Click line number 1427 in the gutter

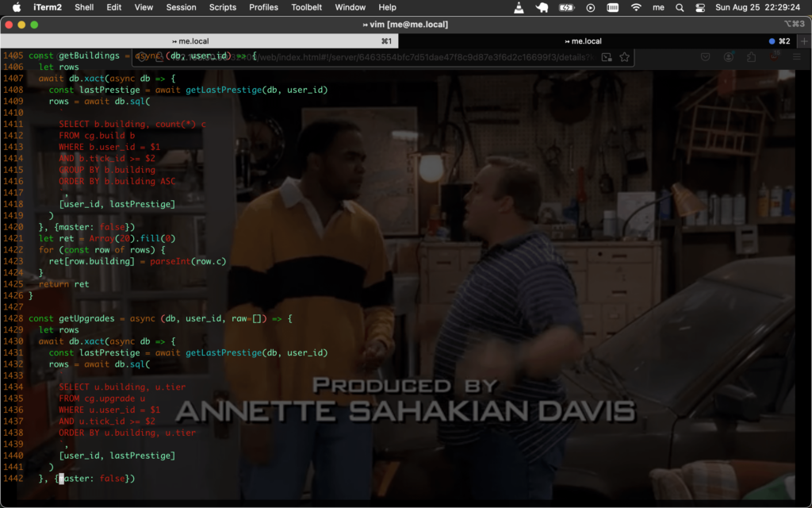(x=13, y=307)
